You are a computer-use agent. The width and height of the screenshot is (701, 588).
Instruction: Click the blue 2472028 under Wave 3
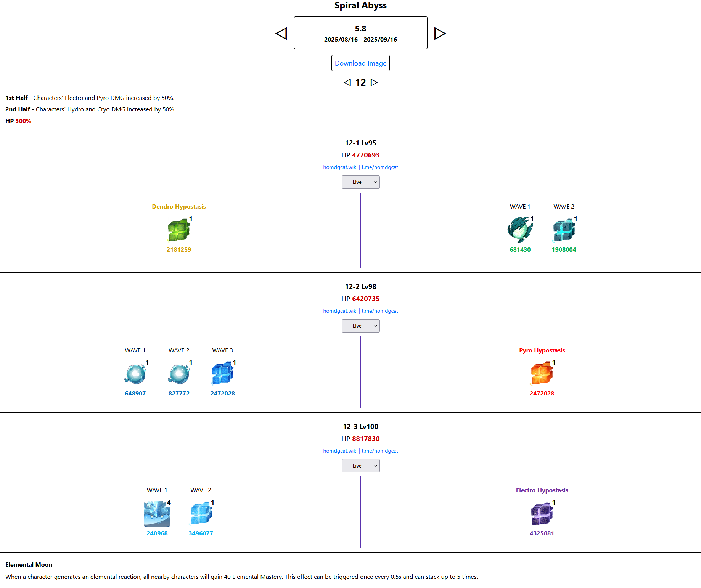(223, 393)
